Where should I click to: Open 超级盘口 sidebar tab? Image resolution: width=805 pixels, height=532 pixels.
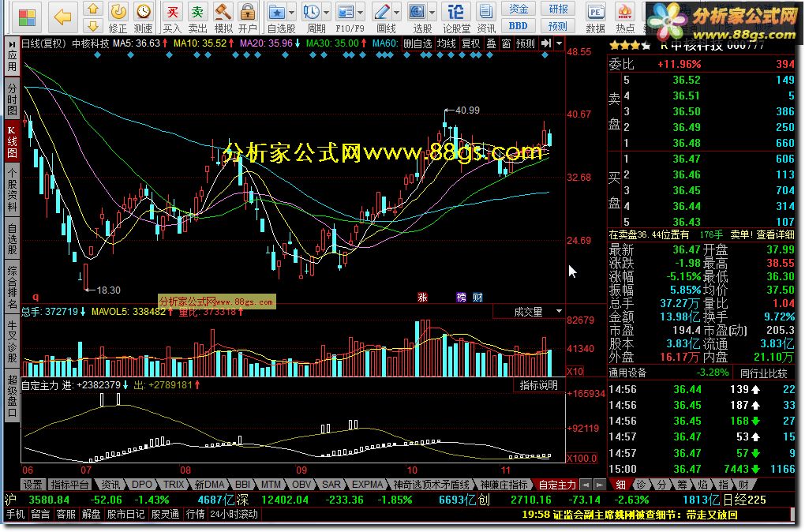12,395
